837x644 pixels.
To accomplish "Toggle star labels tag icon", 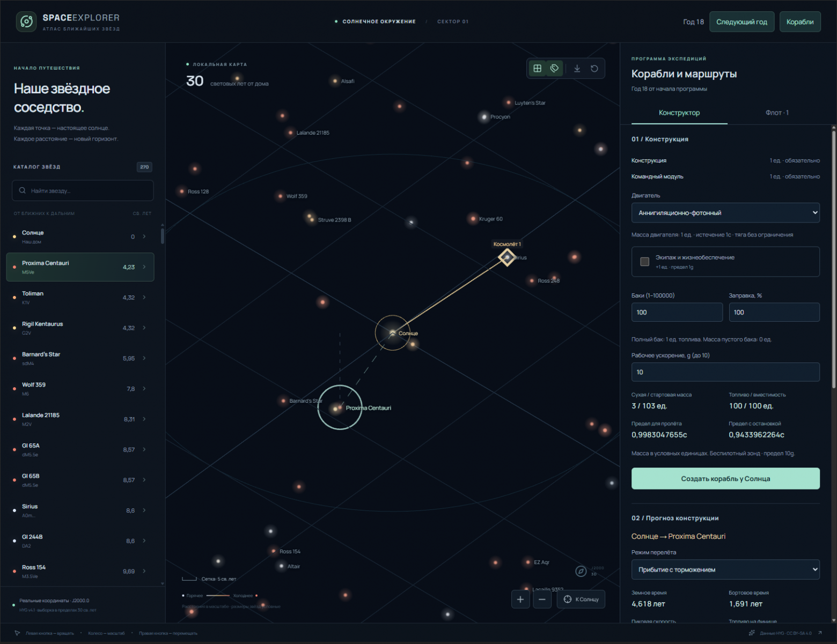I will coord(555,68).
